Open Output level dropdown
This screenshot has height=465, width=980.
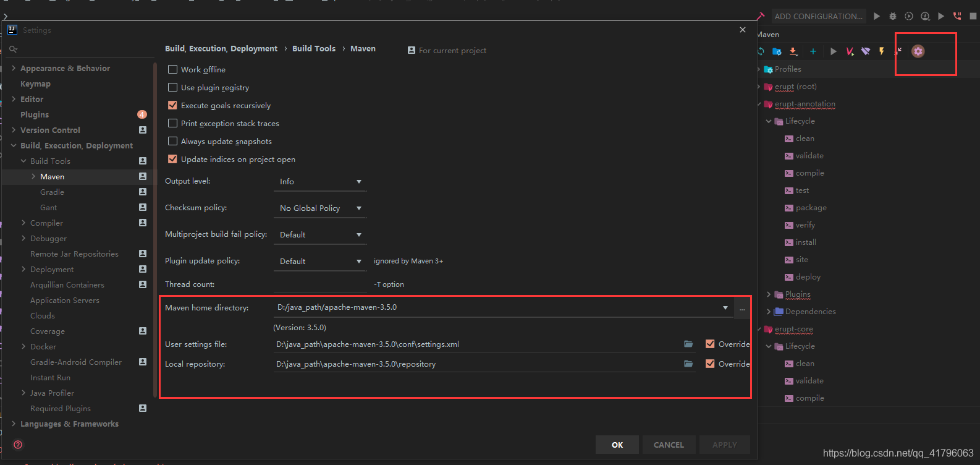coord(320,182)
